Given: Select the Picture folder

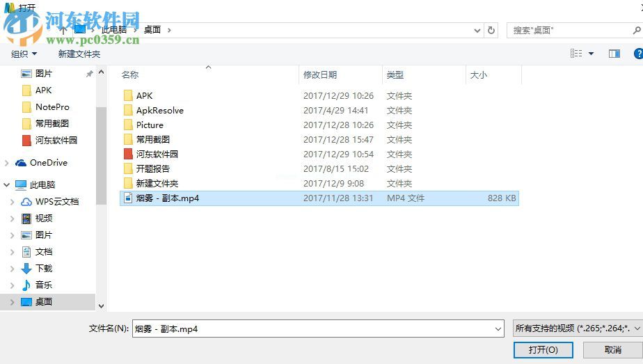Looking at the screenshot, I should pos(150,125).
